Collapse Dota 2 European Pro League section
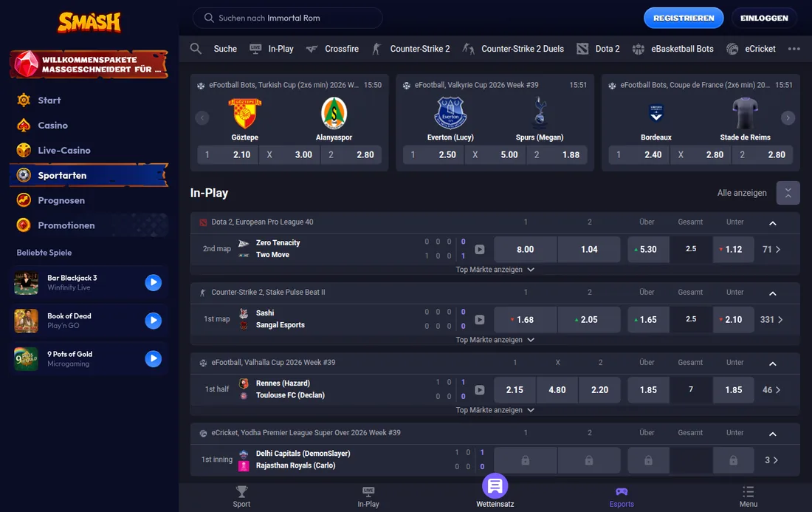 (x=773, y=223)
